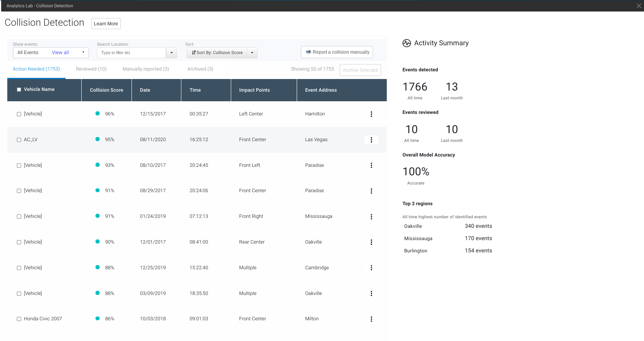
Task: Close the Analytics Lab window with X
Action: [639, 6]
